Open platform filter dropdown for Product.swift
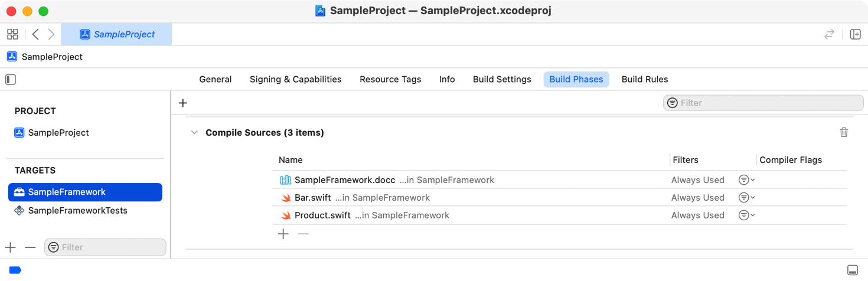Screen dimensions: 868x281 tap(746, 215)
